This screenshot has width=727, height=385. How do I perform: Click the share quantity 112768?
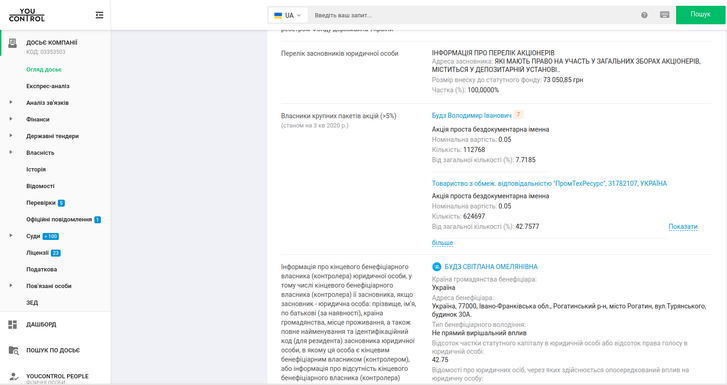click(x=474, y=150)
